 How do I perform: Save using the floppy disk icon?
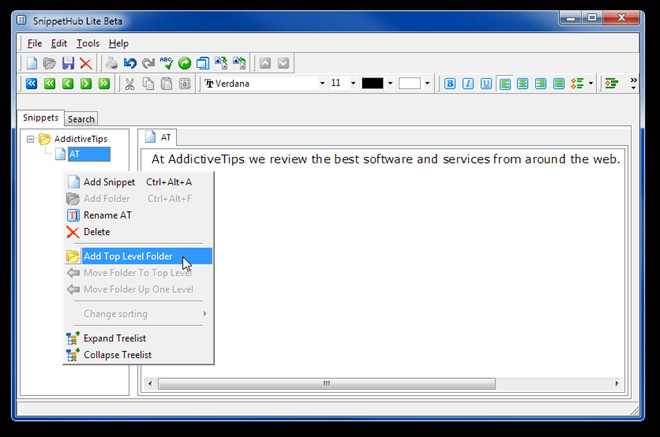68,63
